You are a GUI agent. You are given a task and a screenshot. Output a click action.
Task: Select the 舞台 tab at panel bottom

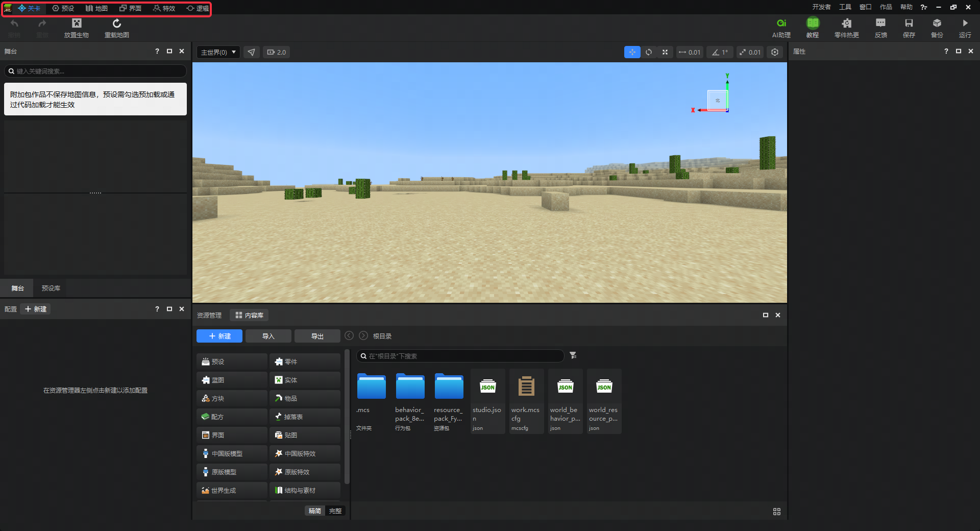pos(17,288)
